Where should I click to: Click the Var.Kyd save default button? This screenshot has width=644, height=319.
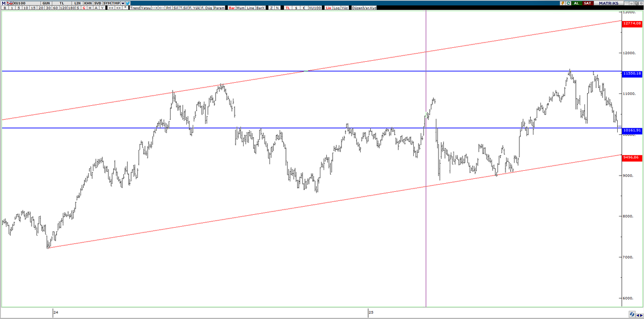(x=370, y=8)
